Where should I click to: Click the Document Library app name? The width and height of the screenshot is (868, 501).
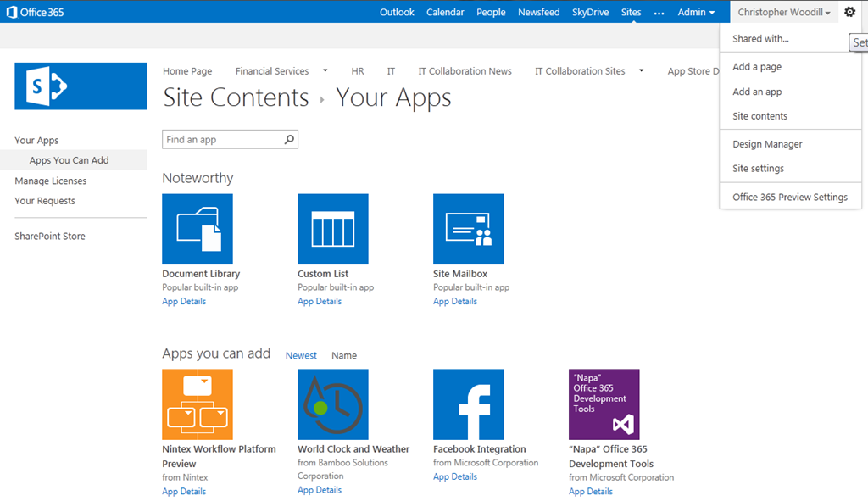coord(201,274)
